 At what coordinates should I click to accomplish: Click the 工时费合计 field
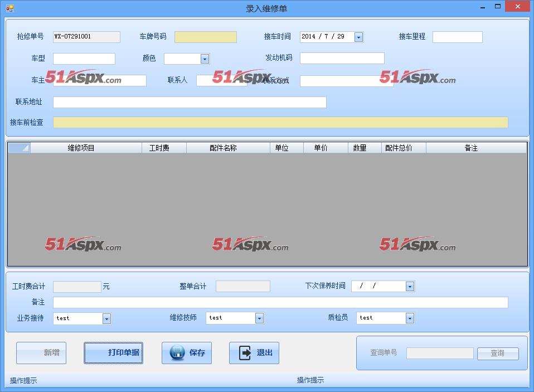click(x=77, y=287)
